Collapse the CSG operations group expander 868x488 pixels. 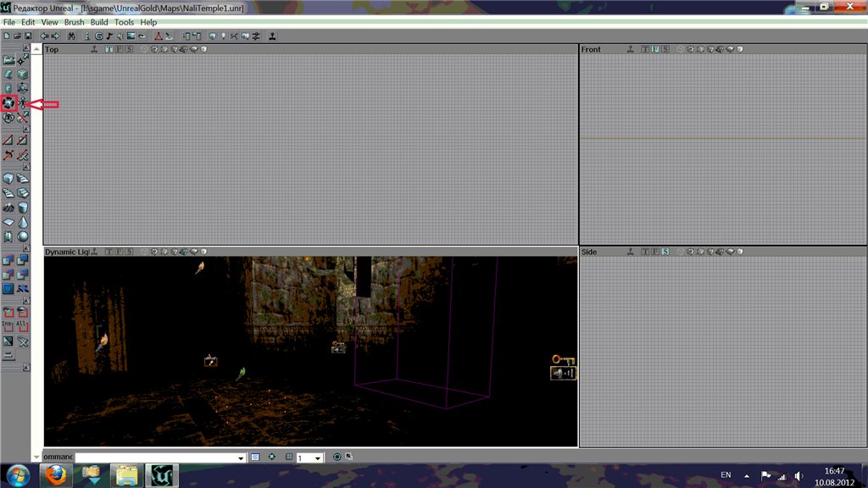pos(26,248)
